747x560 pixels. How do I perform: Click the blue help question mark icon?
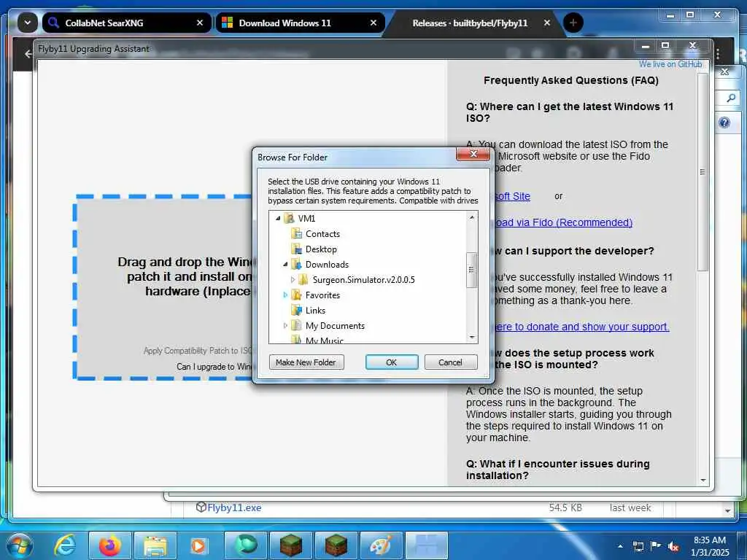[724, 122]
